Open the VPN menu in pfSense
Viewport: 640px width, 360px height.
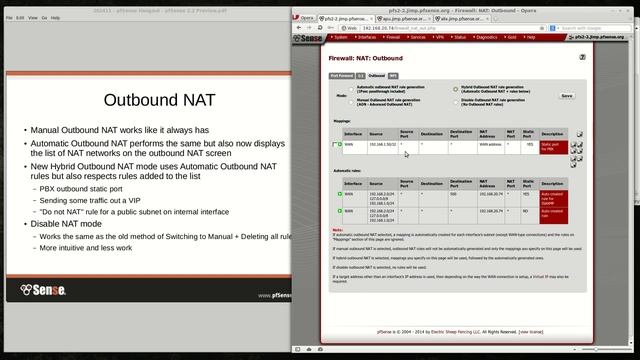tap(439, 38)
